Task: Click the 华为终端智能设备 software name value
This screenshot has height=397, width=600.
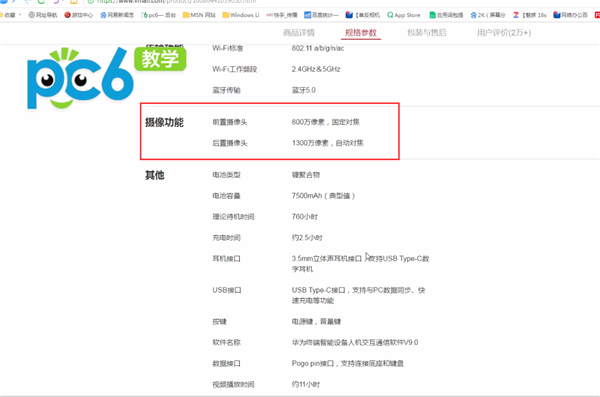Action: (355, 343)
